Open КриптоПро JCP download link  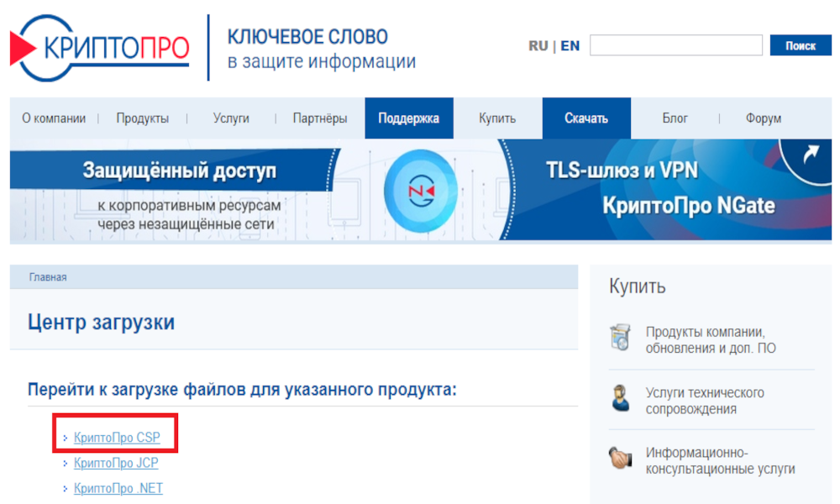[x=116, y=463]
